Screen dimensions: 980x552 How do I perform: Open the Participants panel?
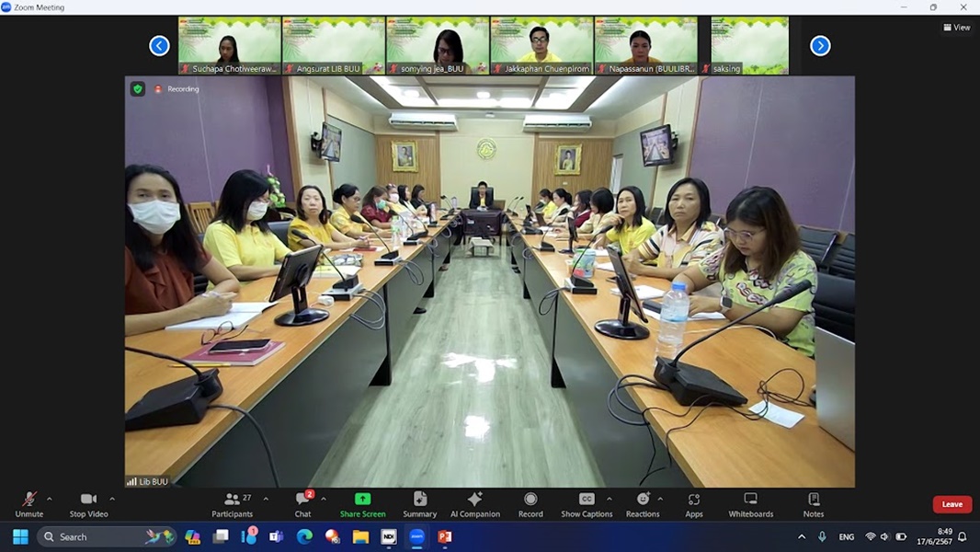(233, 503)
